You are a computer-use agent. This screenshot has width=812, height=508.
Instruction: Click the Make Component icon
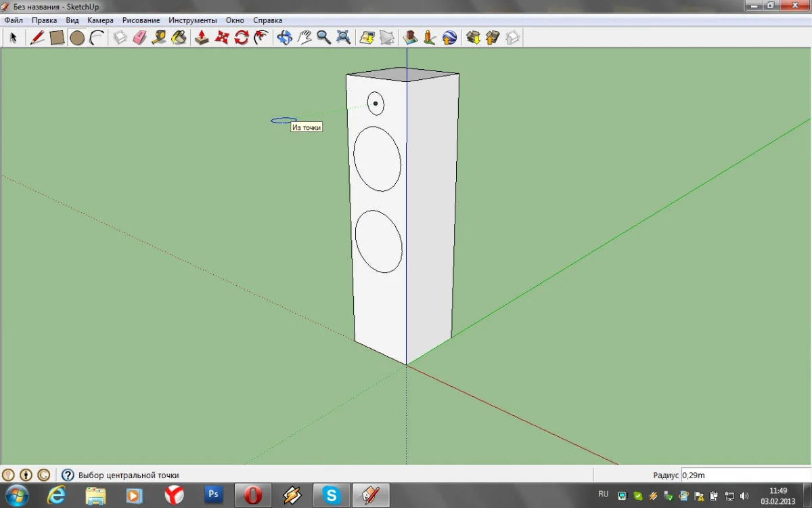click(120, 37)
